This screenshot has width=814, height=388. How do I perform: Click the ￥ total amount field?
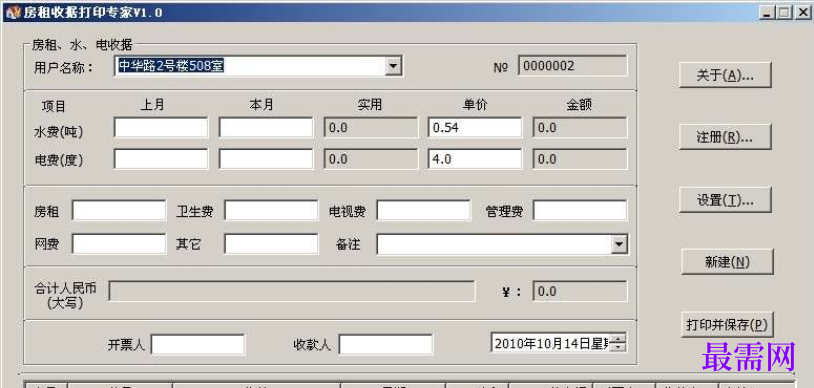click(580, 291)
